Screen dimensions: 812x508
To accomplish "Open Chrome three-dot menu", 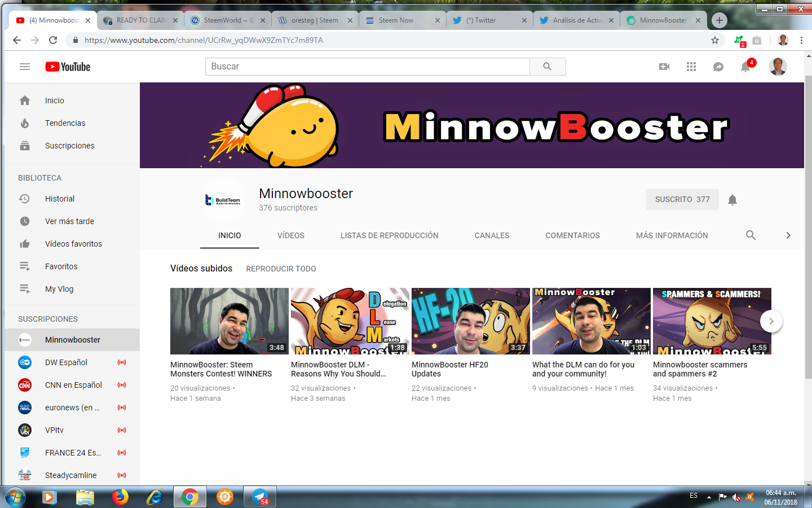I will point(801,40).
